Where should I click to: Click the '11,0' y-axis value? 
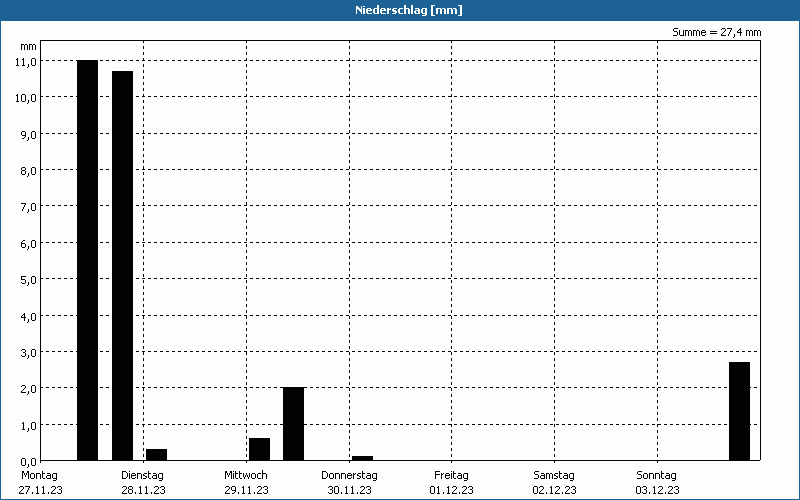point(26,62)
